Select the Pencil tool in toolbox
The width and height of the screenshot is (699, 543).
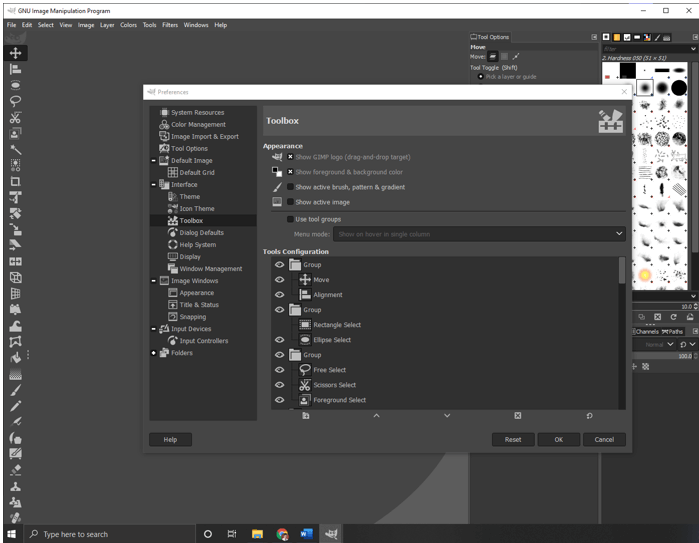point(16,406)
